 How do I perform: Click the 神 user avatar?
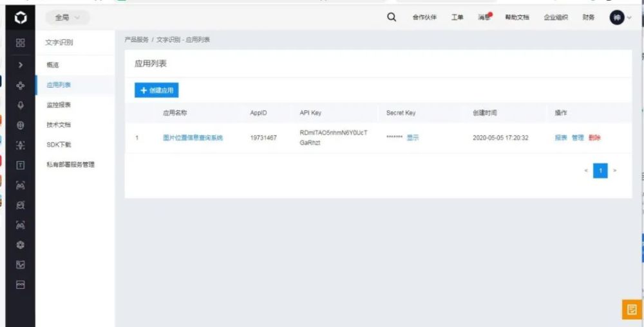616,17
